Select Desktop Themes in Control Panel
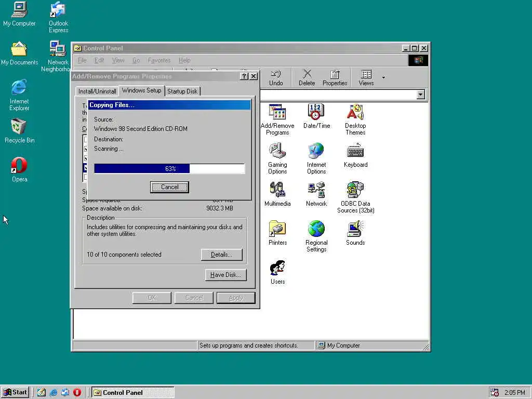Image resolution: width=532 pixels, height=399 pixels. tap(355, 119)
